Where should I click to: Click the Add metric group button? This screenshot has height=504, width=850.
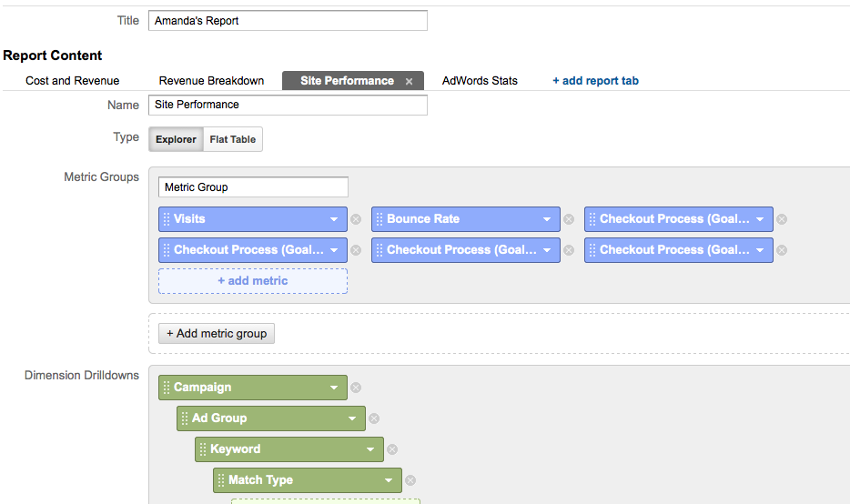click(217, 333)
